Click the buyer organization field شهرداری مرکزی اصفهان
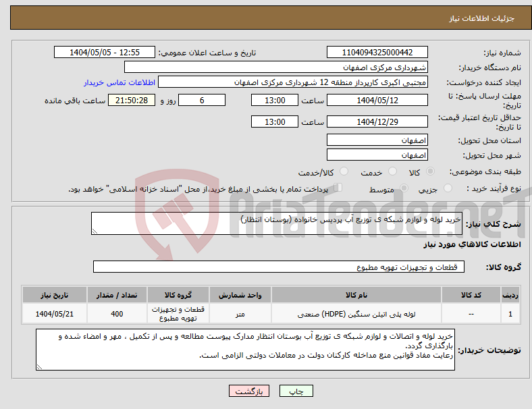532x409 pixels. coord(276,67)
